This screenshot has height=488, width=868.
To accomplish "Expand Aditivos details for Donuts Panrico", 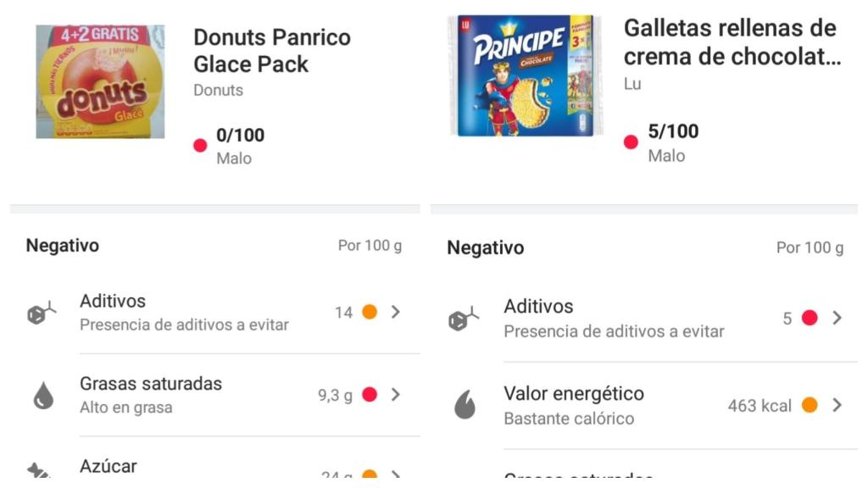I will (395, 312).
